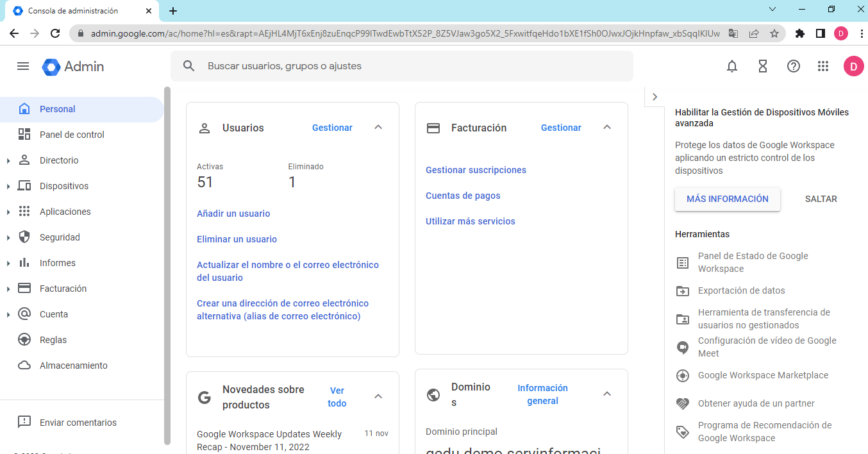Open the help question mark icon
868x454 pixels.
[x=794, y=66]
